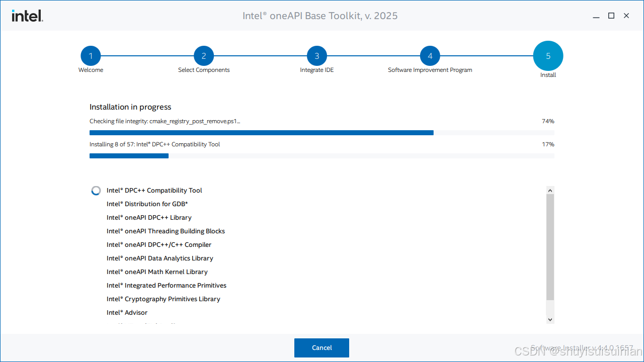Click the scroll up arrow in component list
The image size is (644, 362).
(550, 190)
